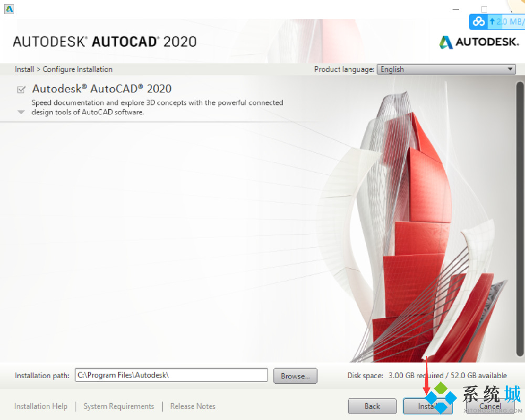Click the cloud icon in upload widget
Viewport: 525px width, 420px height.
coord(478,22)
